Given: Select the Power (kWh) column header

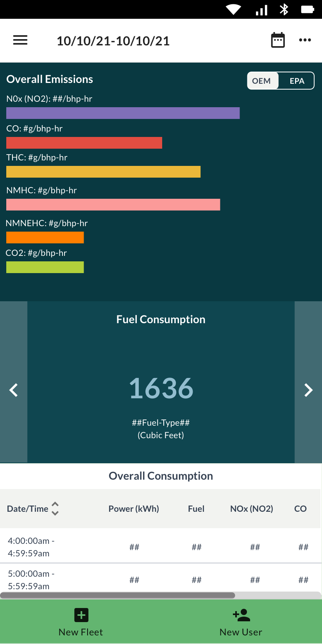Looking at the screenshot, I should [x=134, y=509].
